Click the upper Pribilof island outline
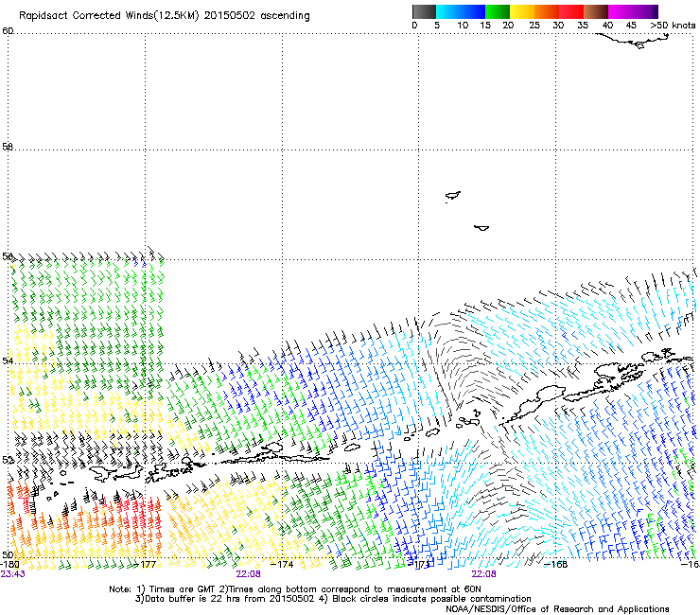Viewport: 700px width, 615px height. (x=453, y=196)
